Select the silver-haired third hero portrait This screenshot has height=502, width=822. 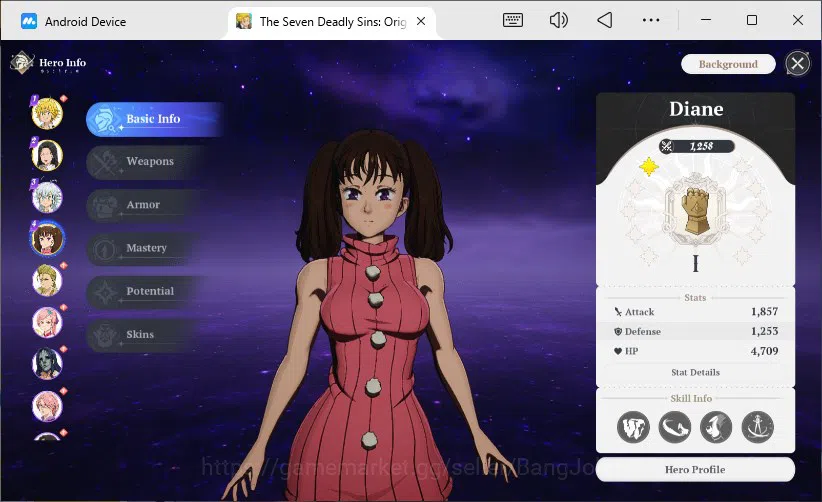(x=47, y=197)
